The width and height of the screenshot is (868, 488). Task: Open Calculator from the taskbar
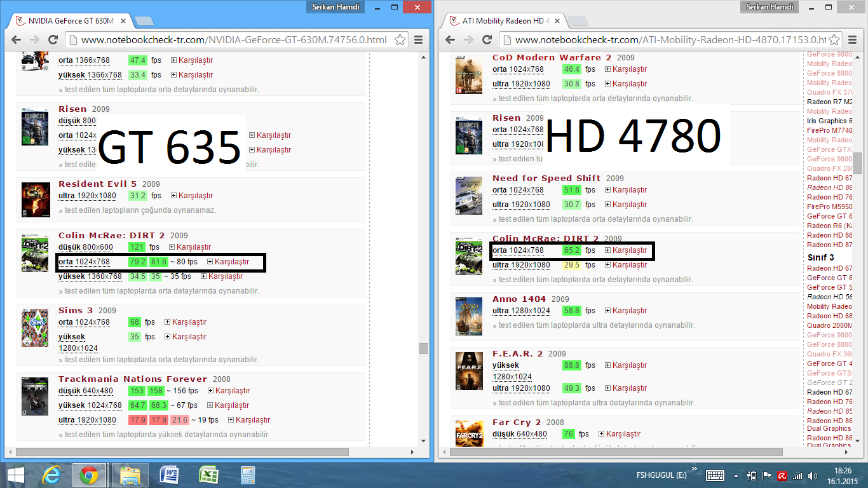pyautogui.click(x=247, y=475)
